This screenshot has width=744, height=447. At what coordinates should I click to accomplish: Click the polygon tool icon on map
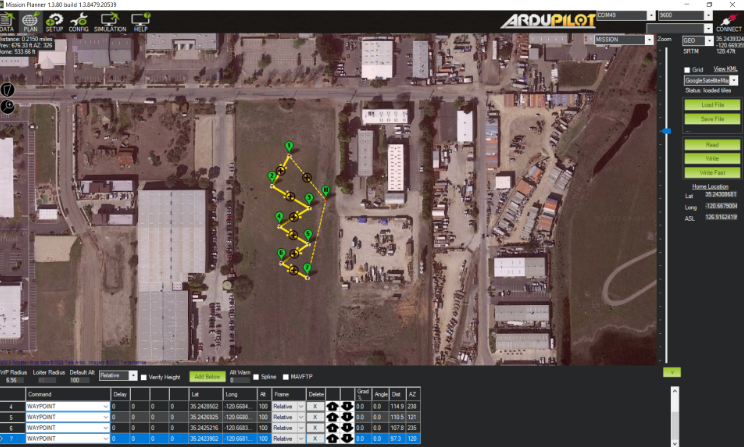coord(7,89)
